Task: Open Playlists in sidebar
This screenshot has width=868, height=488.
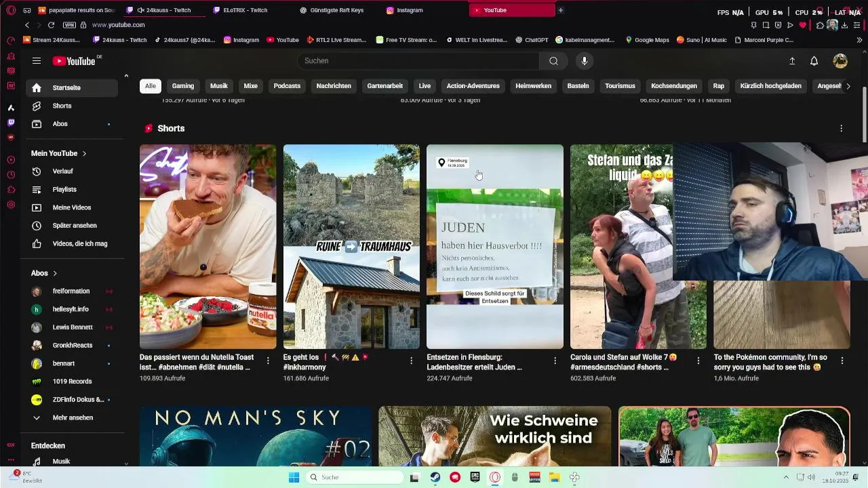Action: pos(72,190)
